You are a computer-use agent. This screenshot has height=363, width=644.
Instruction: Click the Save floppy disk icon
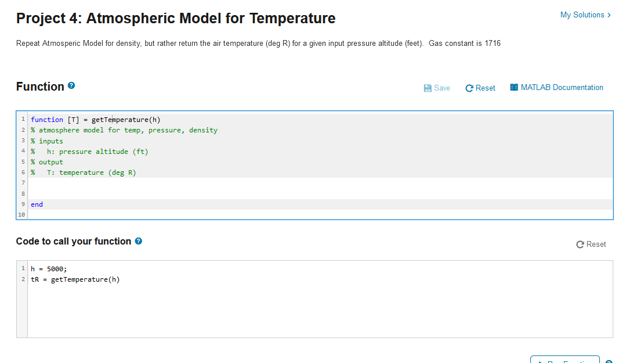(428, 88)
